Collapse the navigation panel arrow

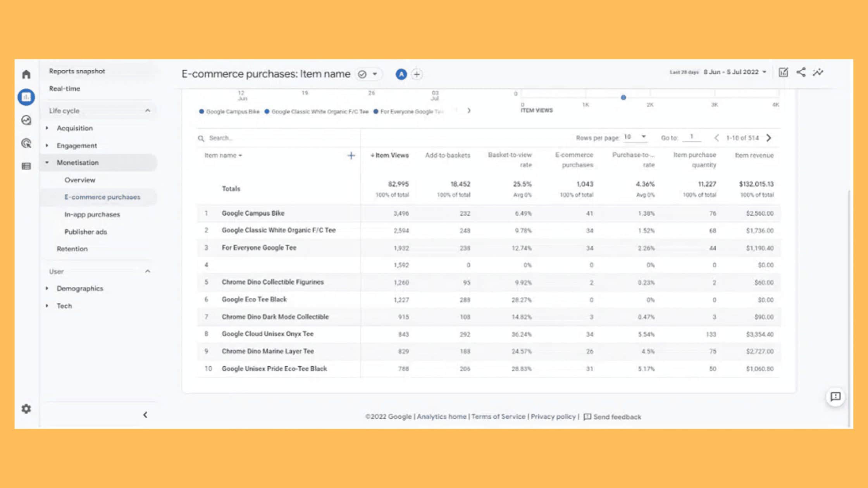point(145,415)
